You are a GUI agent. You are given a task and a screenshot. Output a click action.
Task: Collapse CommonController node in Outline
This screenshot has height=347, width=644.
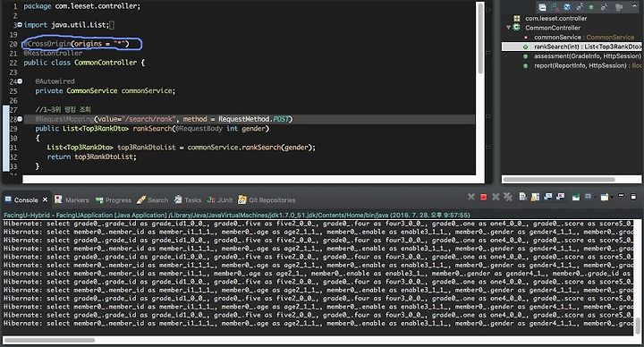tap(508, 28)
